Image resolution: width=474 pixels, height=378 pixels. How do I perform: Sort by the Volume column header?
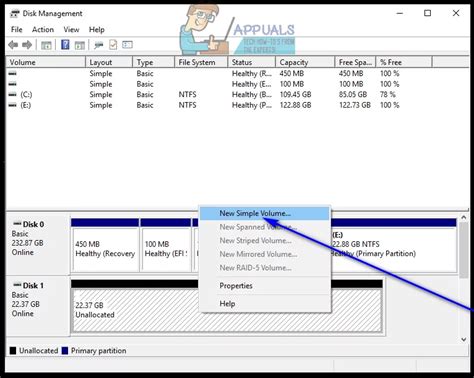(x=46, y=62)
